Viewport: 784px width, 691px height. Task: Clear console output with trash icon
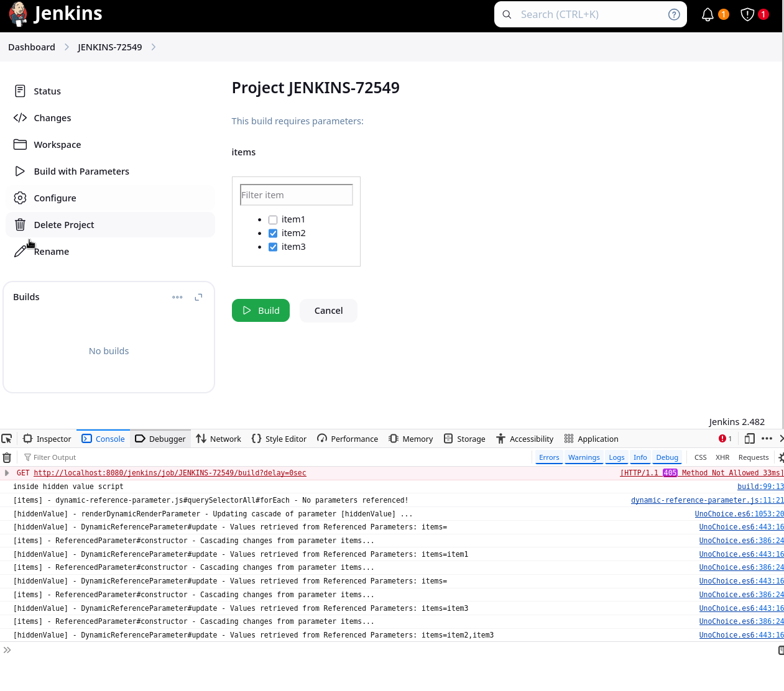coord(7,457)
